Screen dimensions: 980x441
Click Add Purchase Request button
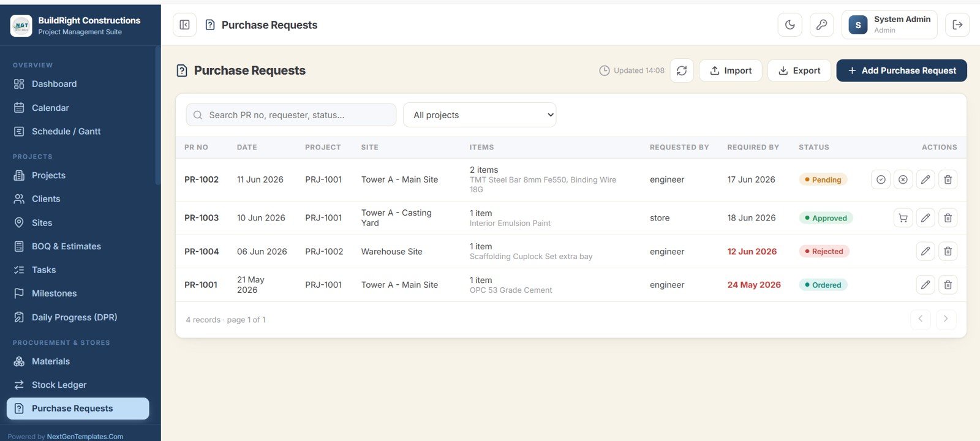[x=902, y=70]
